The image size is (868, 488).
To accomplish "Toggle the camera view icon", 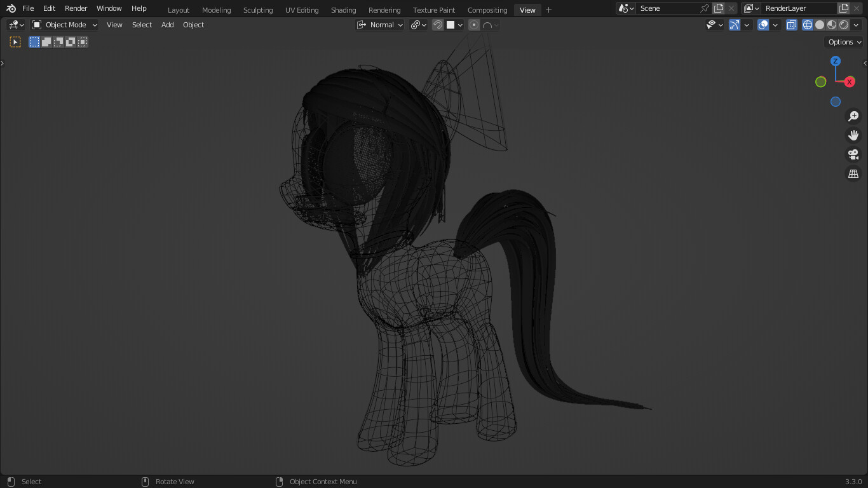I will pos(853,154).
